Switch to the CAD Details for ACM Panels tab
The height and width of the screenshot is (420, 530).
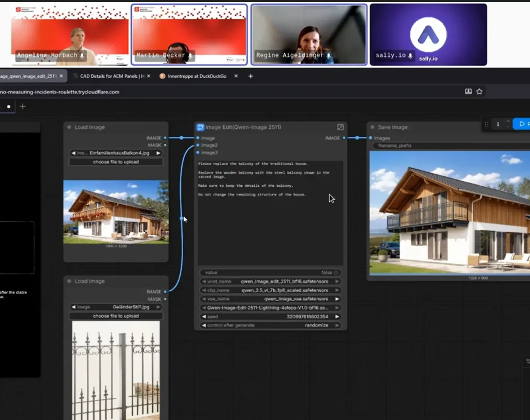tap(112, 76)
